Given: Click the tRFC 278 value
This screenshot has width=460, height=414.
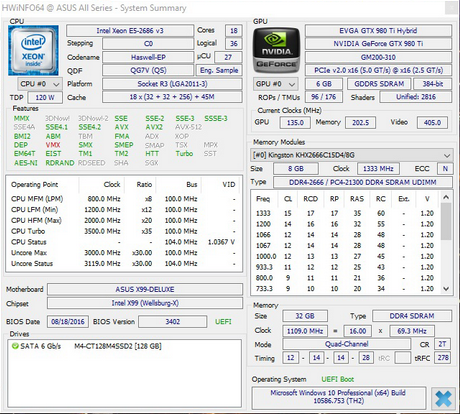Looking at the screenshot, I should pos(443,358).
